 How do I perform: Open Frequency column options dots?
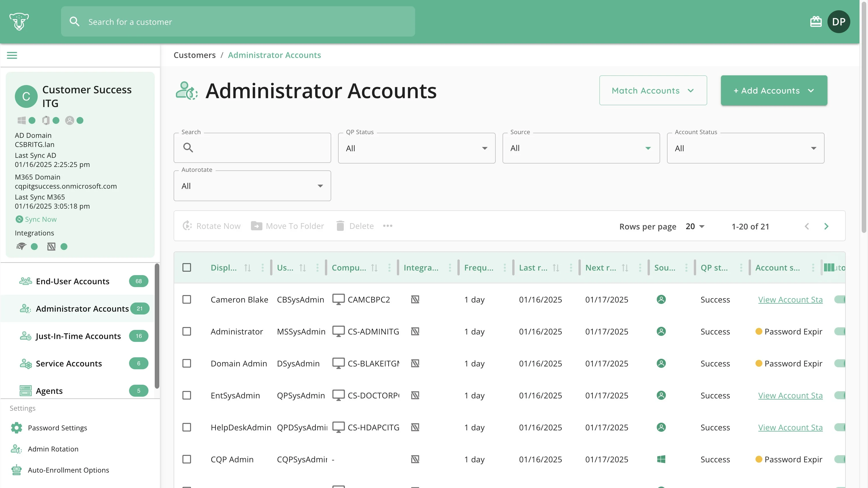[505, 268]
